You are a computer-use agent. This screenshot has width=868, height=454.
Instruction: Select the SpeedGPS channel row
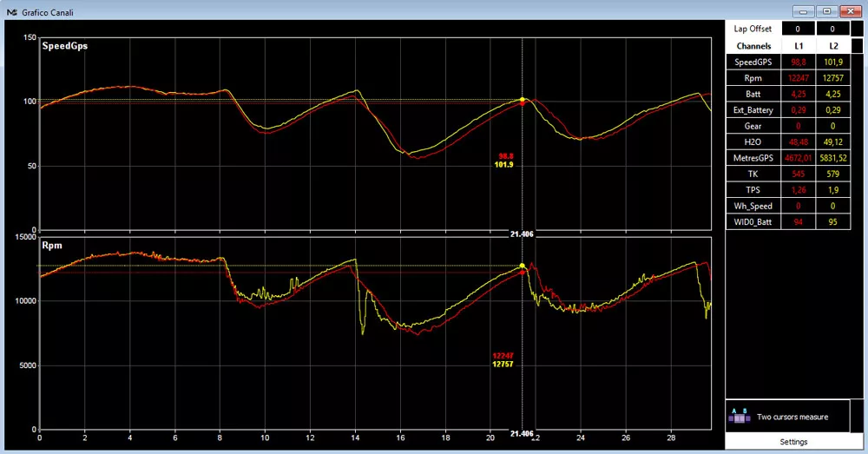point(788,62)
